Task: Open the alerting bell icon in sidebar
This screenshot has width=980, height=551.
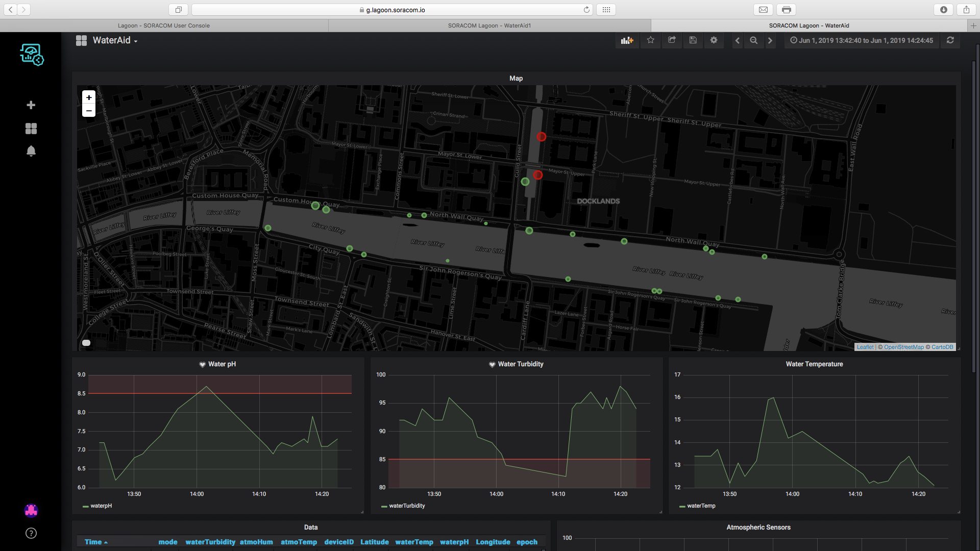Action: pos(31,151)
